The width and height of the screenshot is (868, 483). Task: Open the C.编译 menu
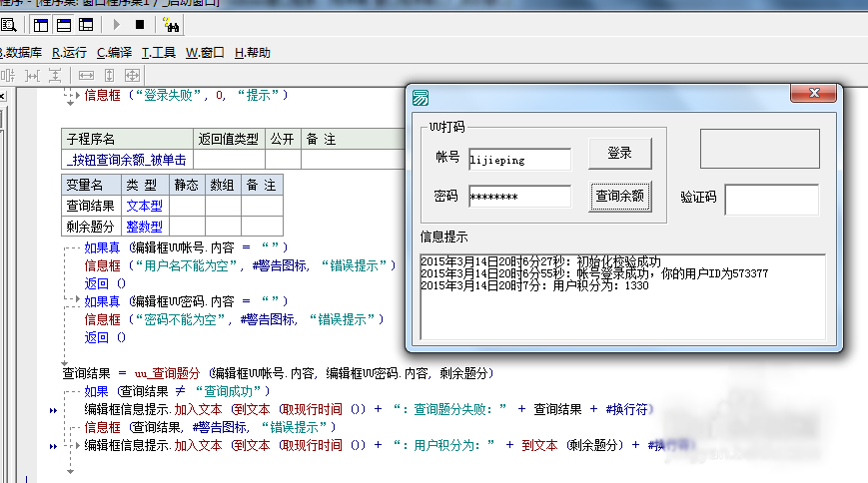[x=114, y=52]
